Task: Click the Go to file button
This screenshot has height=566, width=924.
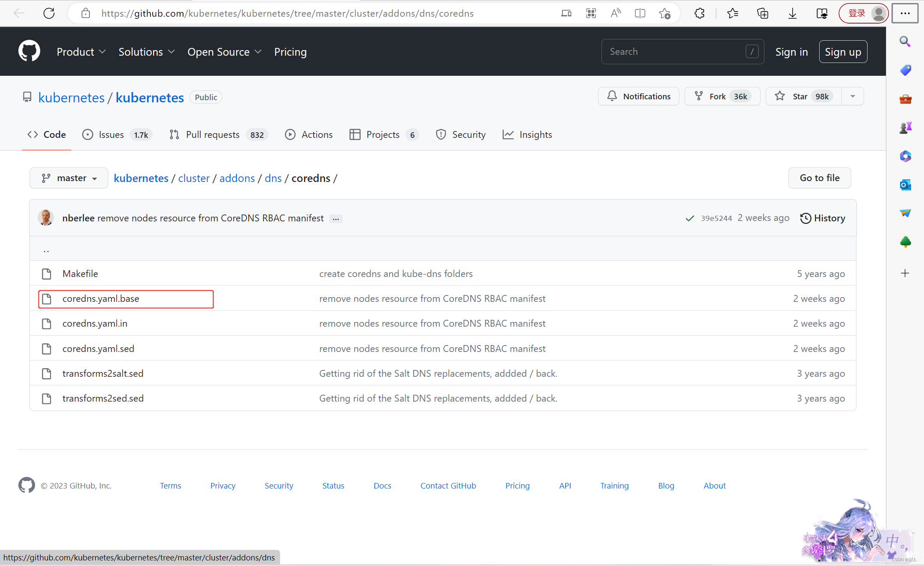Action: point(819,178)
